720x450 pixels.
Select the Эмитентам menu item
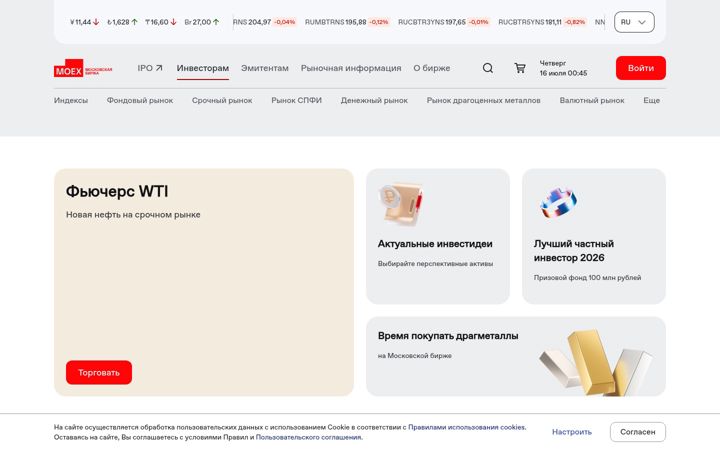264,68
